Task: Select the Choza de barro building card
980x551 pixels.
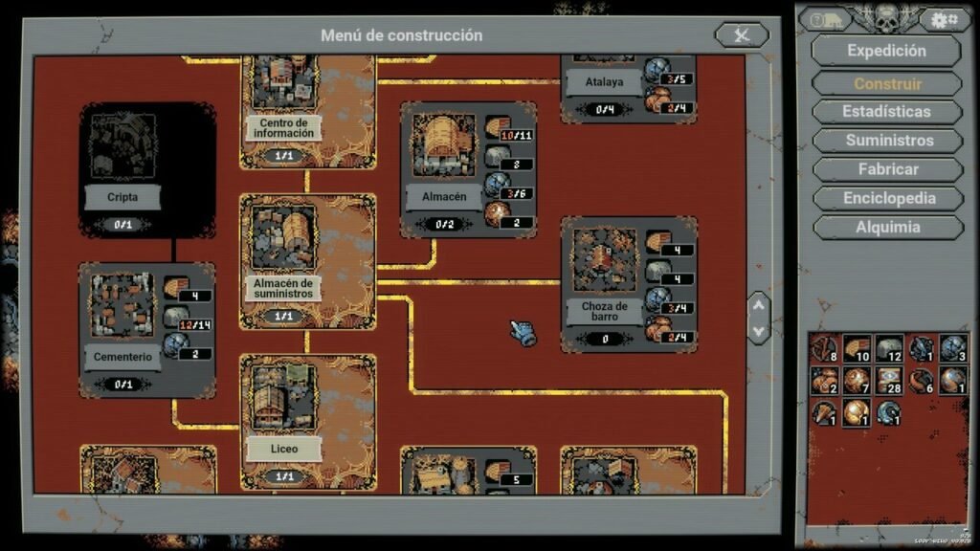Action: (x=604, y=282)
